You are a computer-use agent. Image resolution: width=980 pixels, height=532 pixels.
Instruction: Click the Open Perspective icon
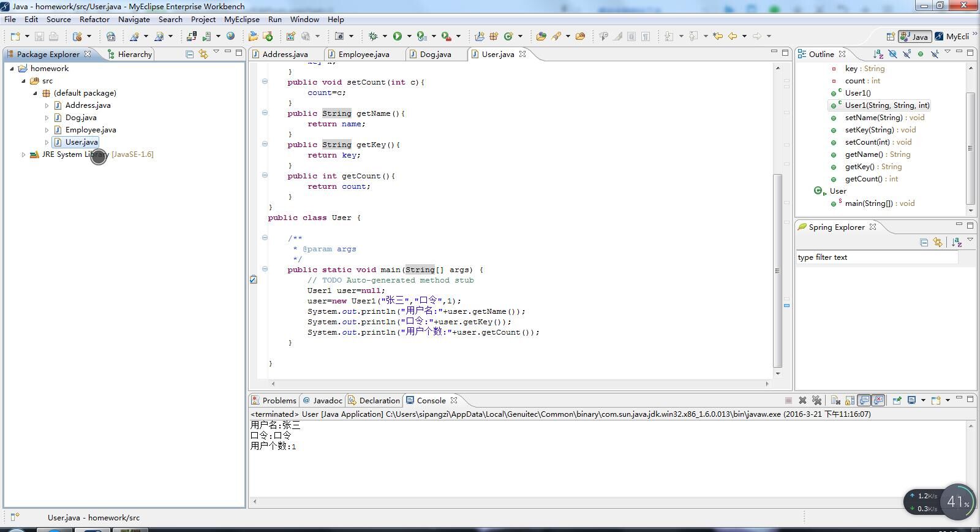pyautogui.click(x=891, y=36)
